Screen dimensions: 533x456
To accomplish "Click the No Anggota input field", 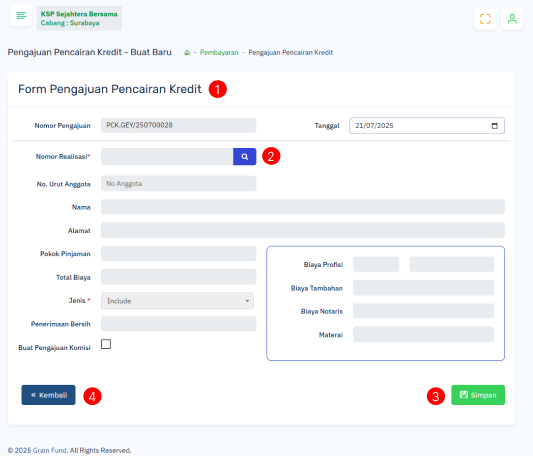I will [x=178, y=184].
